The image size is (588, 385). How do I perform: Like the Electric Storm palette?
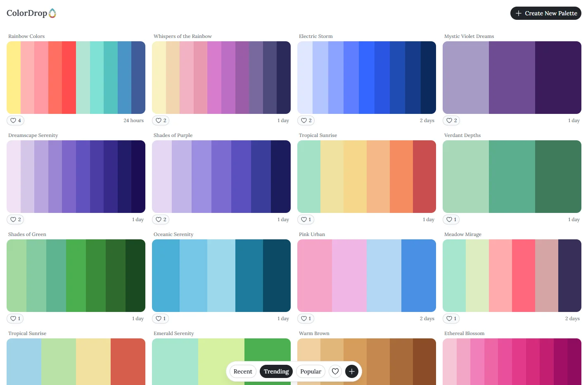[306, 120]
